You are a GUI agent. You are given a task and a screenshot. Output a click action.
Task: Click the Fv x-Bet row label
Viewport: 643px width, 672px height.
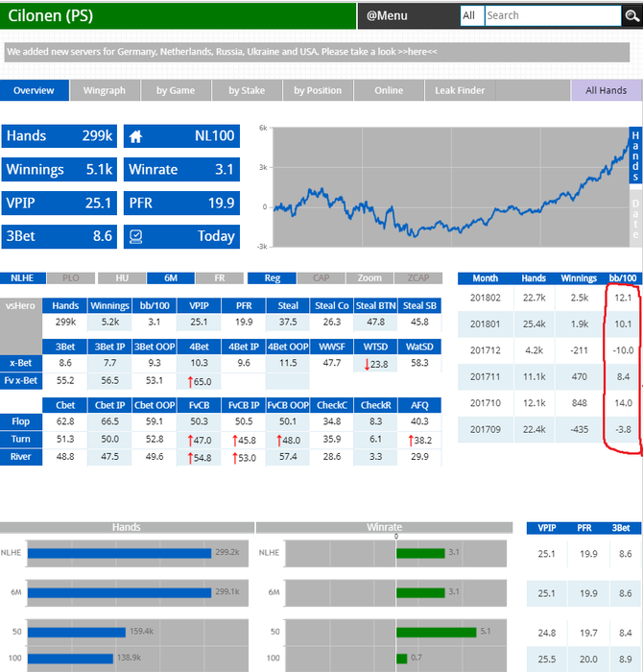[x=21, y=380]
